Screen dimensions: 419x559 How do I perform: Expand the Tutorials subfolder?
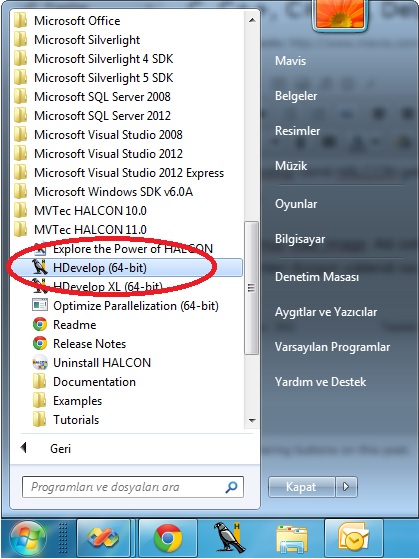pyautogui.click(x=66, y=420)
